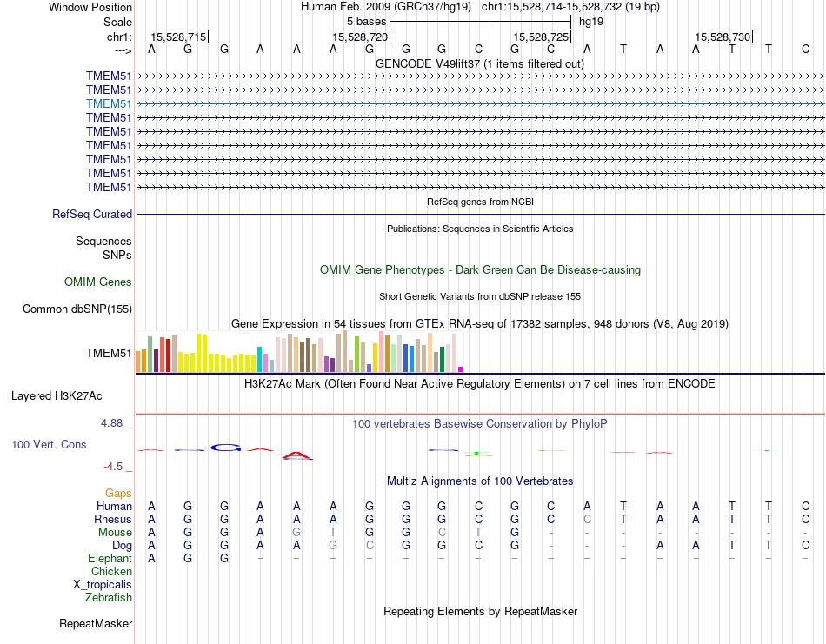
Task: Click the '--->' sequence direction label
Action: coord(123,50)
